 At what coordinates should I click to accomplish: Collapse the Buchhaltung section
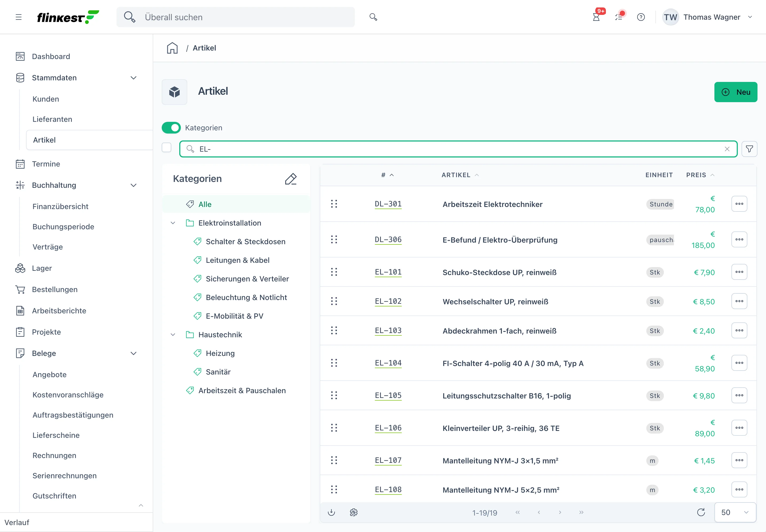[133, 185]
